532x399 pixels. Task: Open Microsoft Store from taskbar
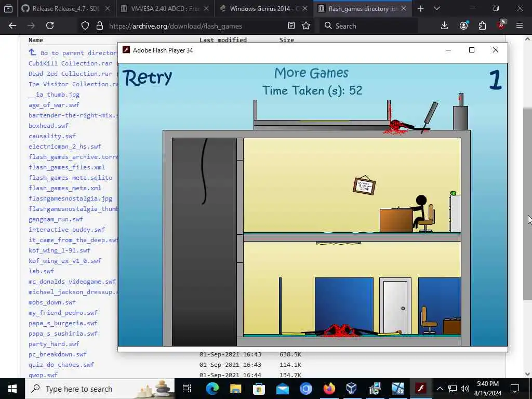(x=259, y=389)
